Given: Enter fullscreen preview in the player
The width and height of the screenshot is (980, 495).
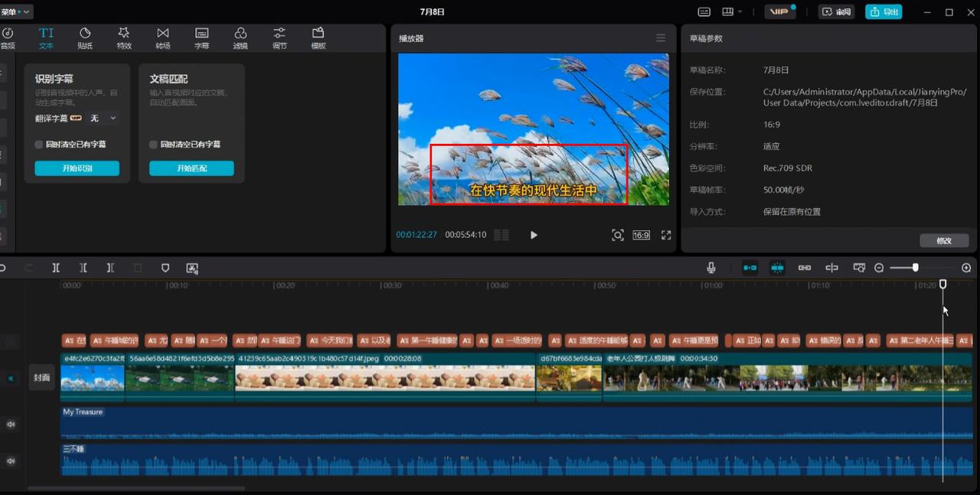Looking at the screenshot, I should click(x=666, y=235).
